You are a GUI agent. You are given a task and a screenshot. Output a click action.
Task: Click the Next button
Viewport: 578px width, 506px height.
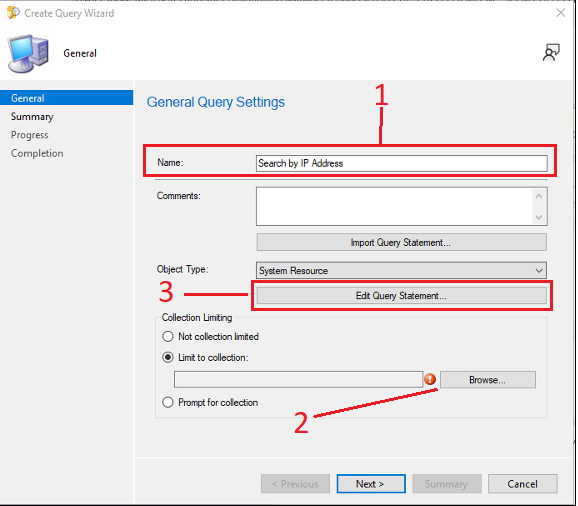(371, 484)
